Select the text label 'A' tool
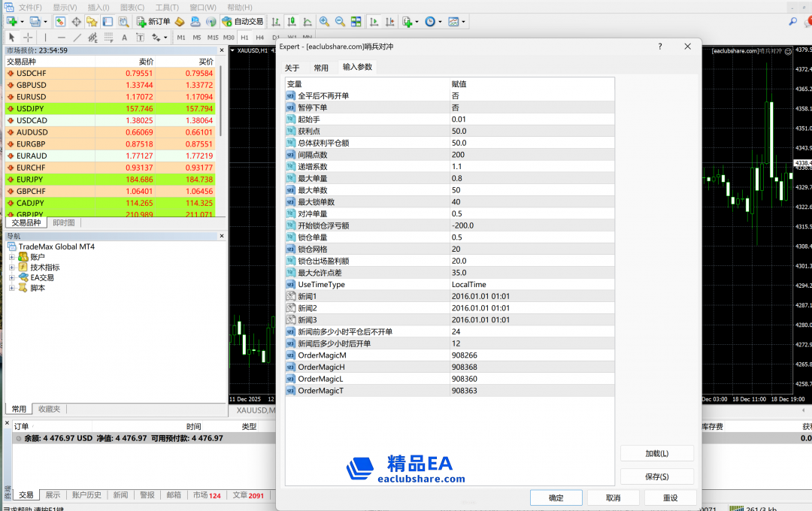This screenshot has width=812, height=511. click(x=124, y=37)
